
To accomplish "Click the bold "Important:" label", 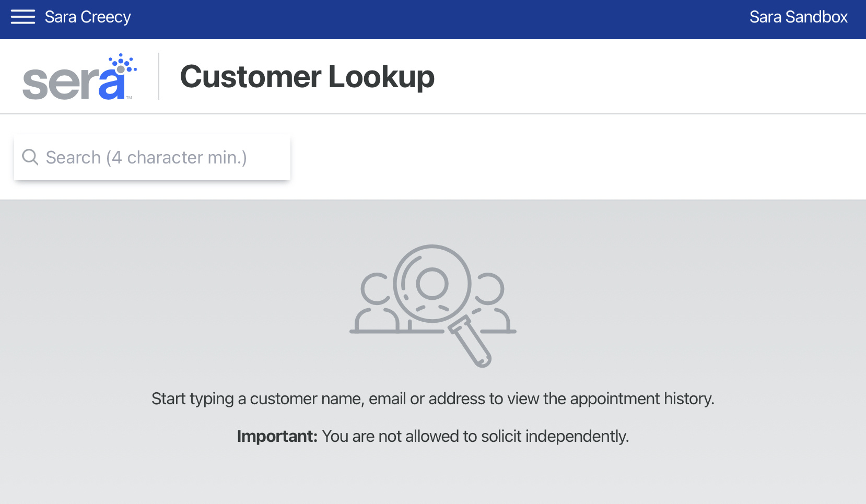I will [277, 436].
